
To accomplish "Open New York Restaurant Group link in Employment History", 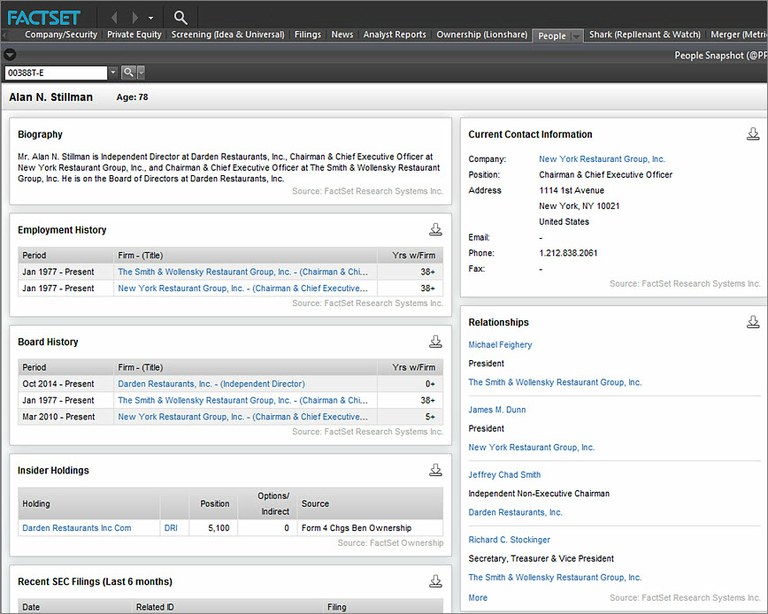I will pyautogui.click(x=242, y=288).
